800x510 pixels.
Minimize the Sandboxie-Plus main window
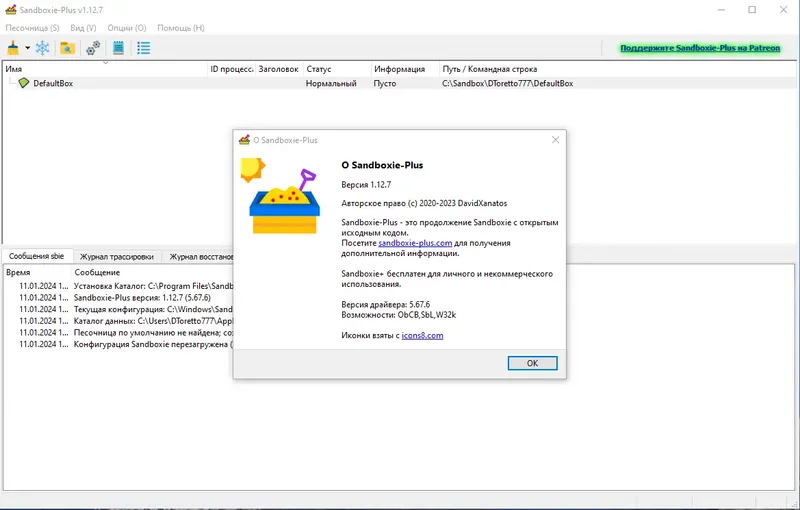[x=721, y=10]
